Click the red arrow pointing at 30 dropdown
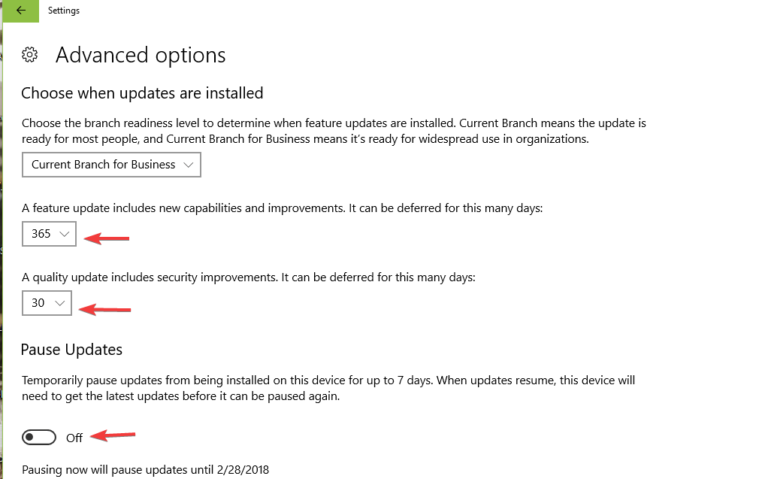This screenshot has width=768, height=479. point(105,309)
